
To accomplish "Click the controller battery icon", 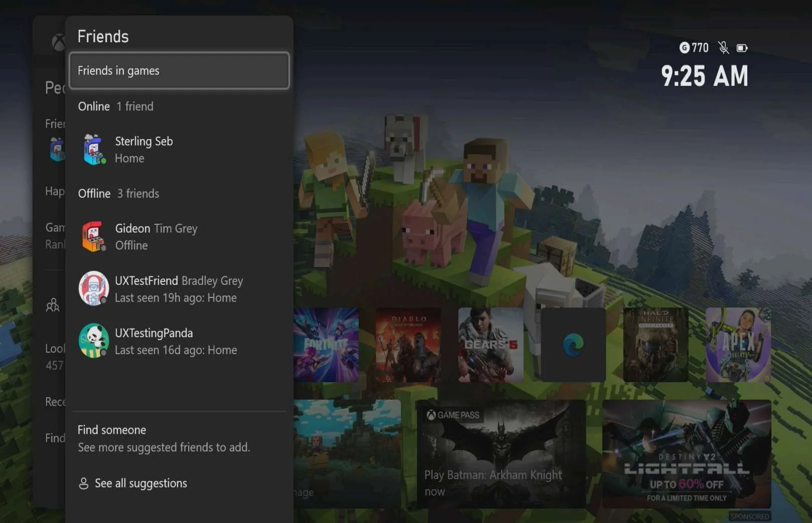I will point(742,48).
